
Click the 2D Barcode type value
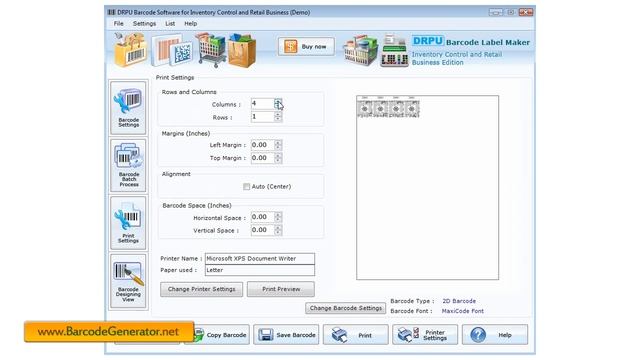459,301
